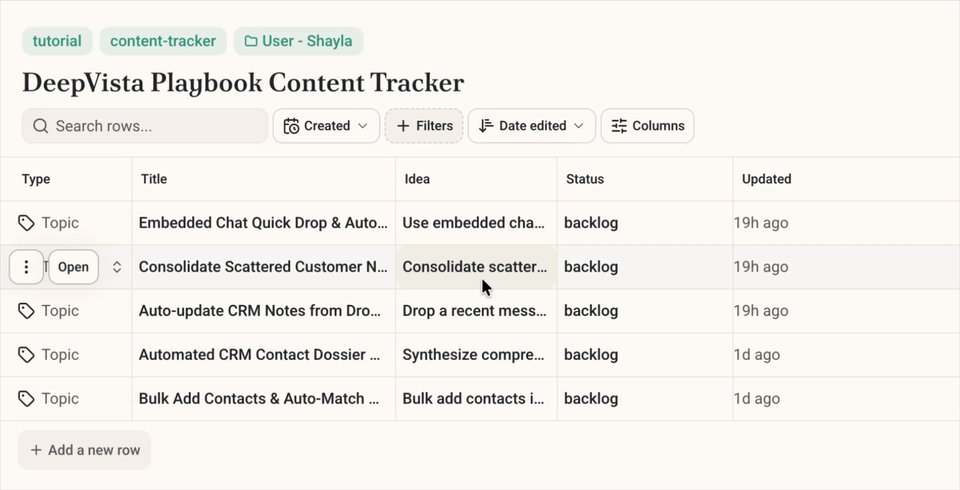Select title 'Consolidate Scattered Customer N...'
Image resolution: width=960 pixels, height=490 pixels.
pyautogui.click(x=263, y=267)
